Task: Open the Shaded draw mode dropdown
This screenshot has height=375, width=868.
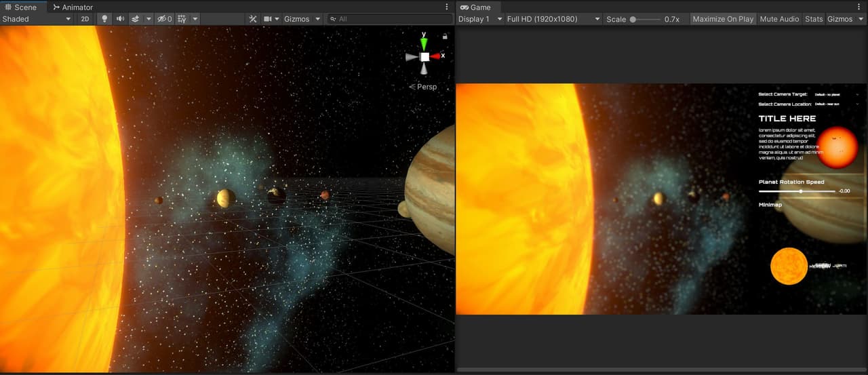Action: (37, 19)
